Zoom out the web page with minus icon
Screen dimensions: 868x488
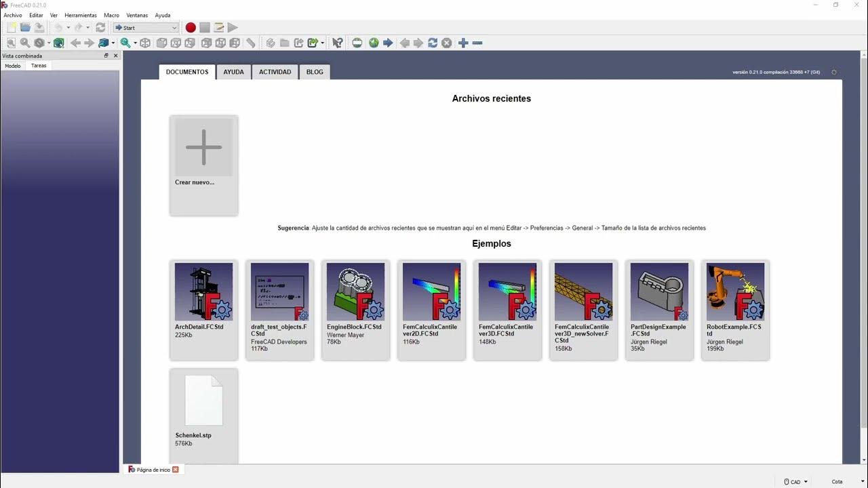pyautogui.click(x=477, y=43)
